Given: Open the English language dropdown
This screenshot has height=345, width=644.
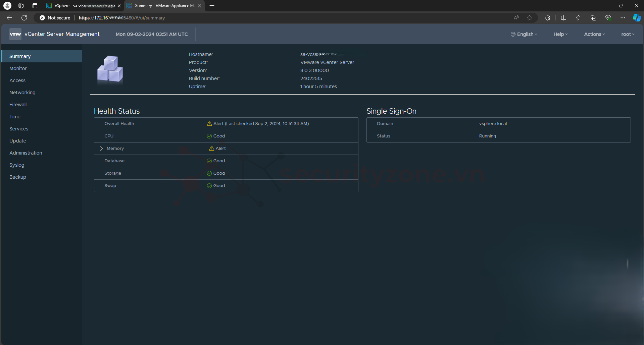Looking at the screenshot, I should [x=524, y=34].
